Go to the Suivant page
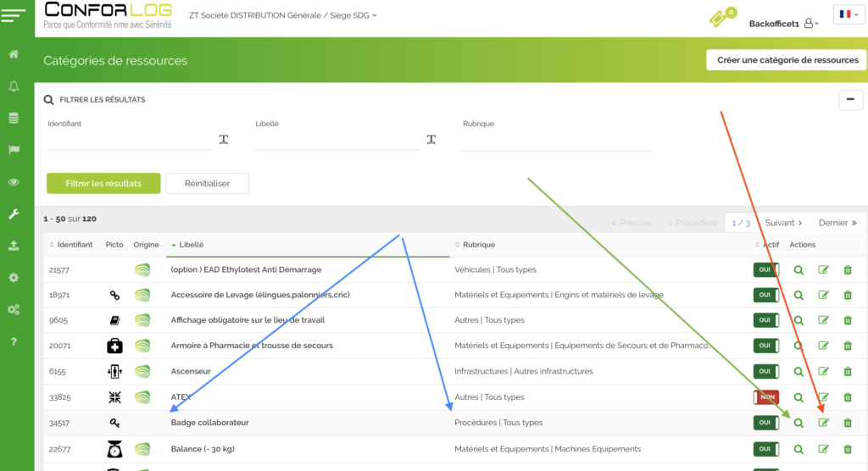Viewport: 868px width, 471px height. tap(784, 223)
